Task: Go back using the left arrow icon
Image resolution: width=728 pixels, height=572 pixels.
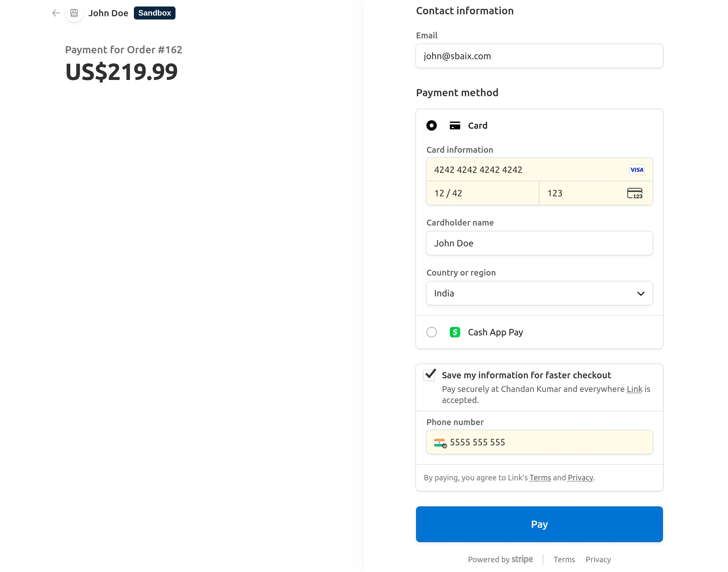Action: [x=56, y=13]
